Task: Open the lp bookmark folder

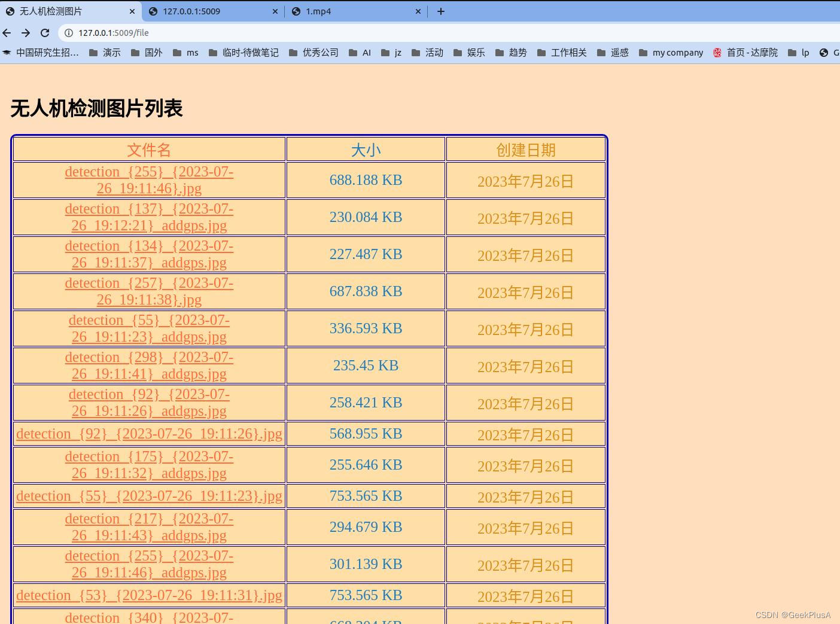Action: 799,53
